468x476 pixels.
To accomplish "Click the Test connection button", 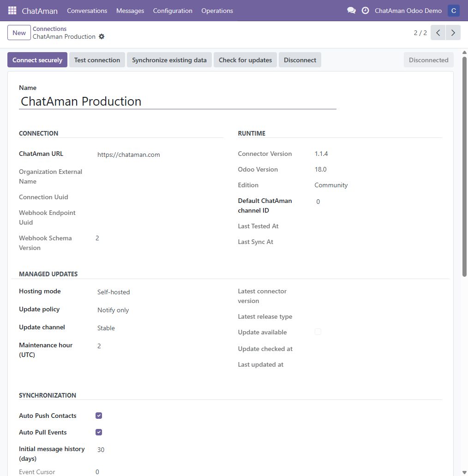I will tap(97, 60).
